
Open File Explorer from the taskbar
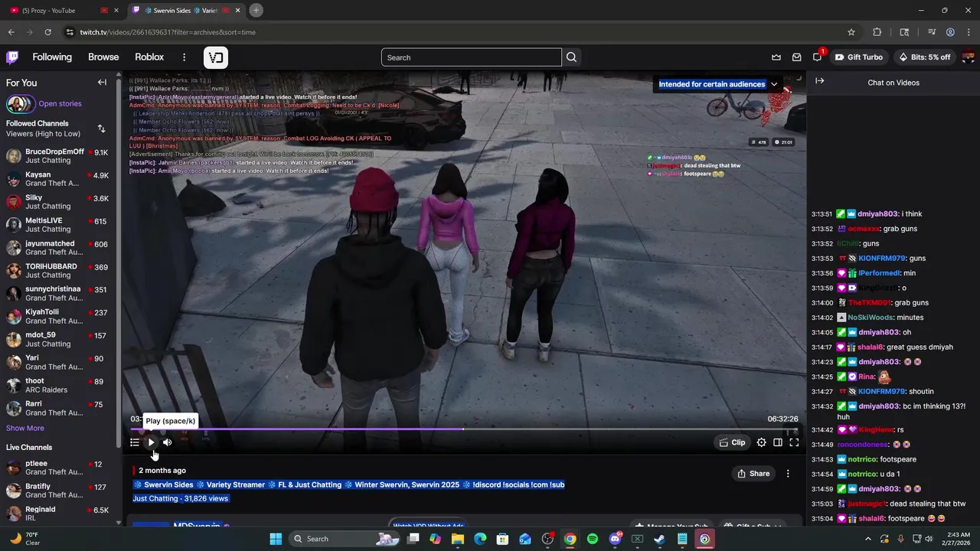coord(458,539)
